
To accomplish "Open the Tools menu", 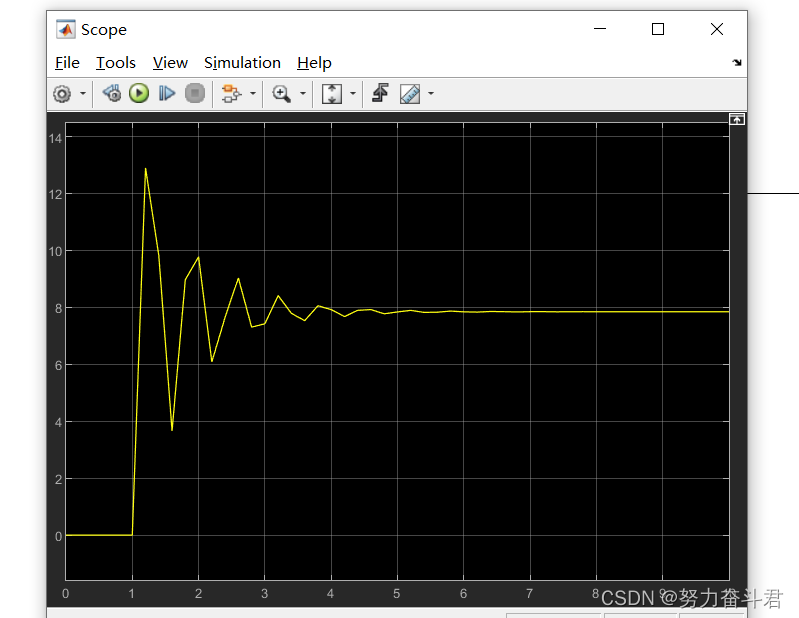I will 116,63.
